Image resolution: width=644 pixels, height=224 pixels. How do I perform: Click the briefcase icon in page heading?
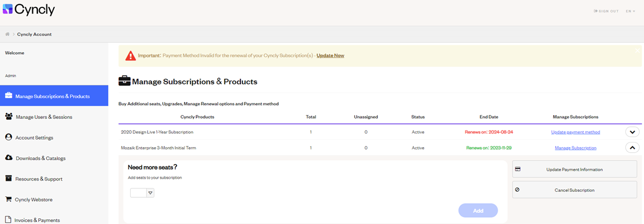pos(124,81)
